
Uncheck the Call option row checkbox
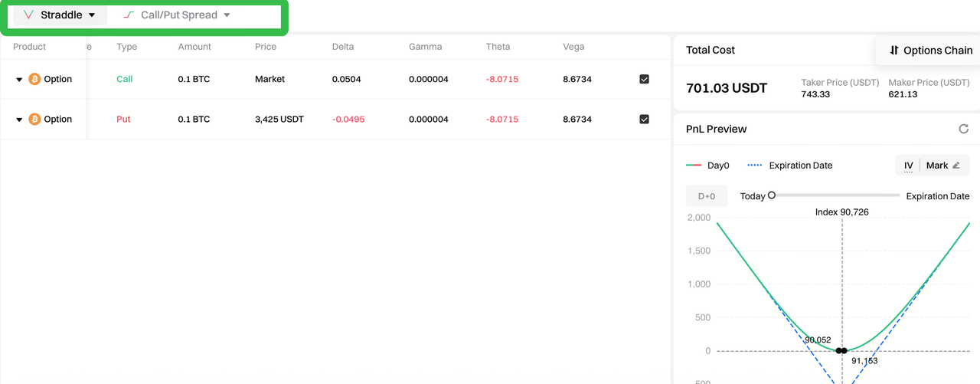pyautogui.click(x=644, y=79)
